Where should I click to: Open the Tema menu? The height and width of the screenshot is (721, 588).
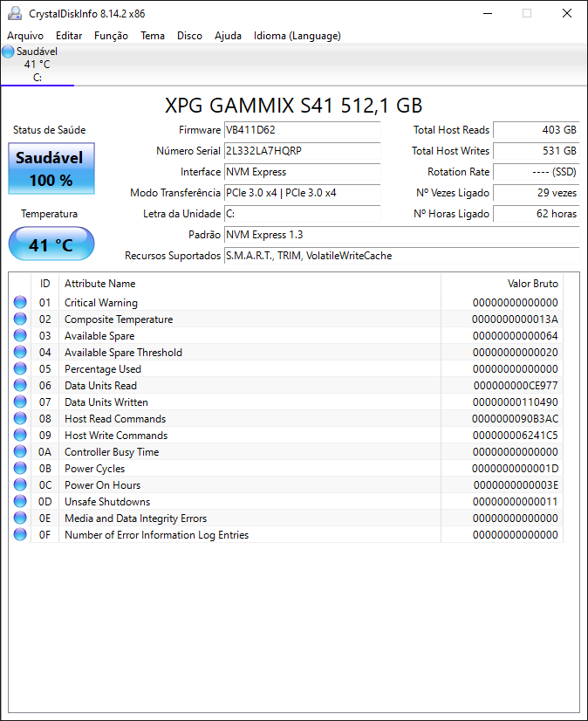[153, 36]
